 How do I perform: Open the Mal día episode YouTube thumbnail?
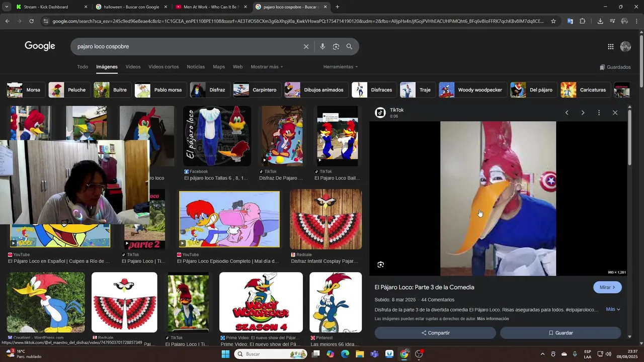point(229,219)
